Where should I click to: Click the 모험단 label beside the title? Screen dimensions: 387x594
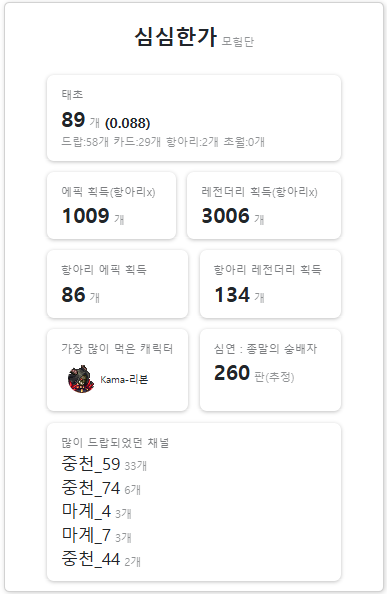click(x=237, y=41)
